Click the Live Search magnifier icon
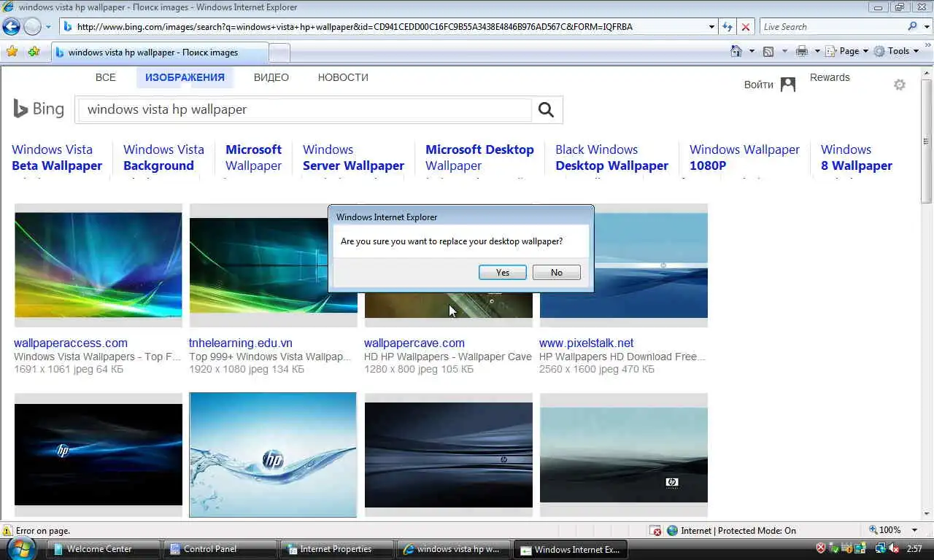 pos(912,26)
